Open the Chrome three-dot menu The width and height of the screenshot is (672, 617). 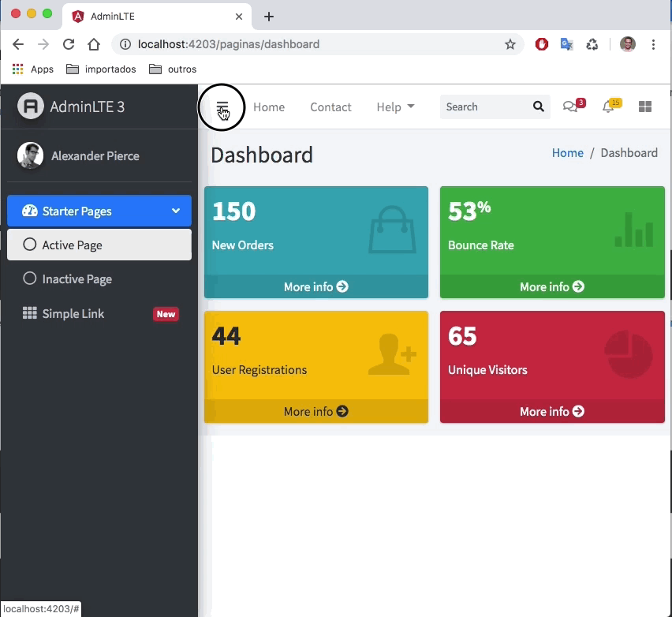pos(653,44)
